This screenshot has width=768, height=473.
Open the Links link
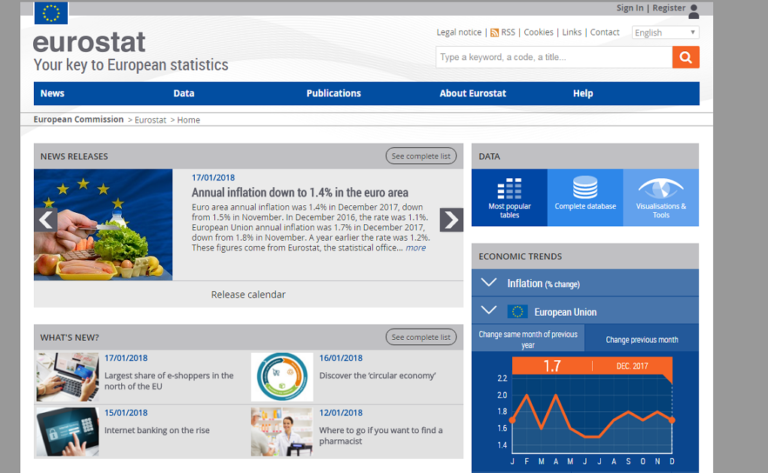click(x=572, y=32)
